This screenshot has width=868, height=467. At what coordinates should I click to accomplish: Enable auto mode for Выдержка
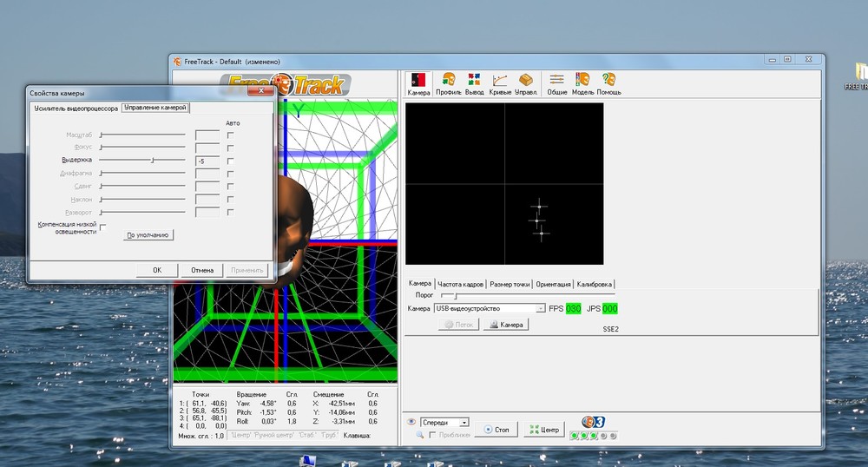tap(231, 161)
